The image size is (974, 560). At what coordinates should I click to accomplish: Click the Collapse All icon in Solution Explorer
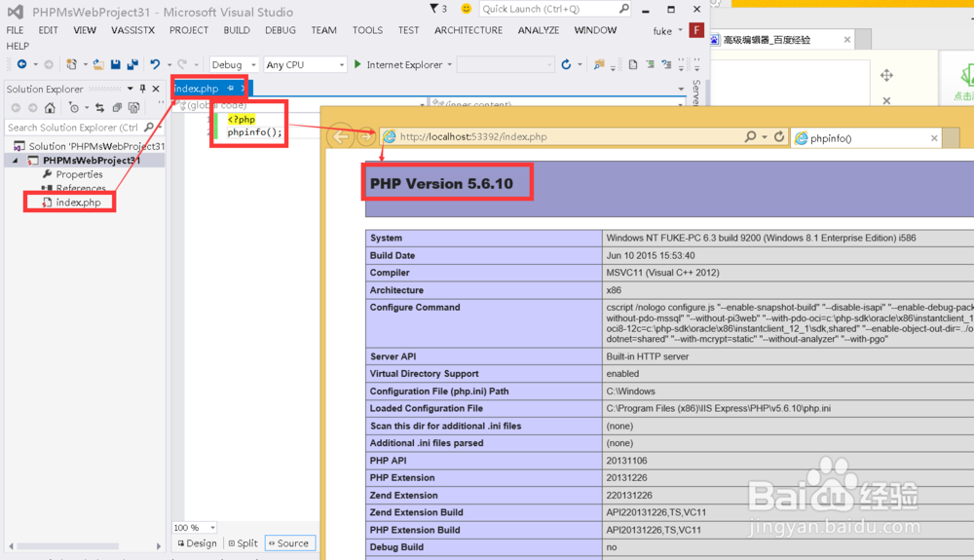(117, 107)
